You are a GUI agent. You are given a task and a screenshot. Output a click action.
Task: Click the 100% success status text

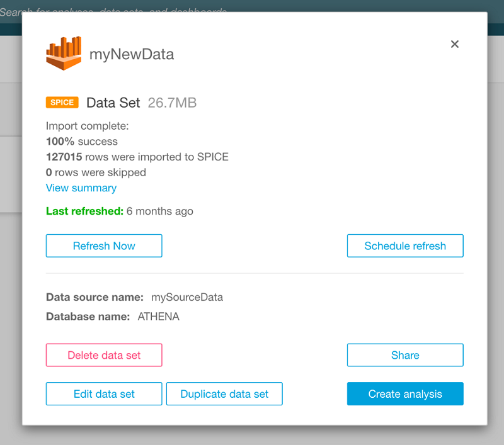pos(82,142)
